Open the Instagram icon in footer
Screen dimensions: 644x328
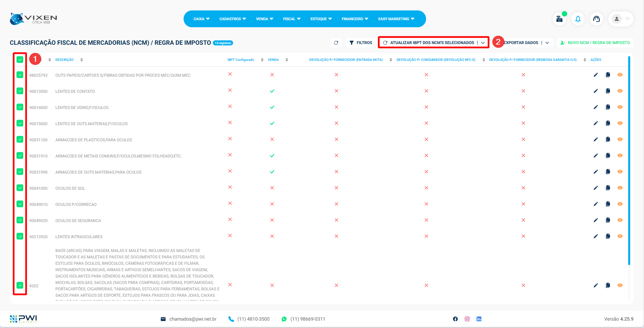[x=467, y=319]
